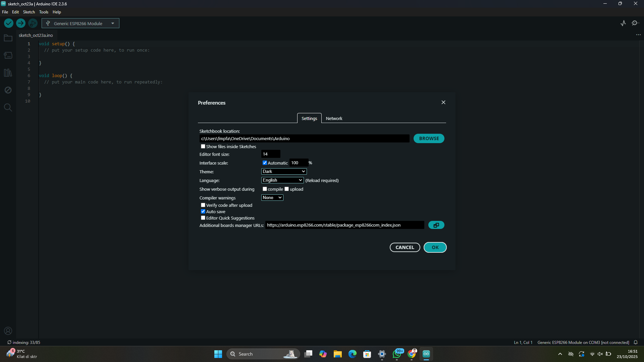The image size is (644, 362).
Task: Toggle Show files inside Sketches checkbox
Action: pyautogui.click(x=203, y=146)
